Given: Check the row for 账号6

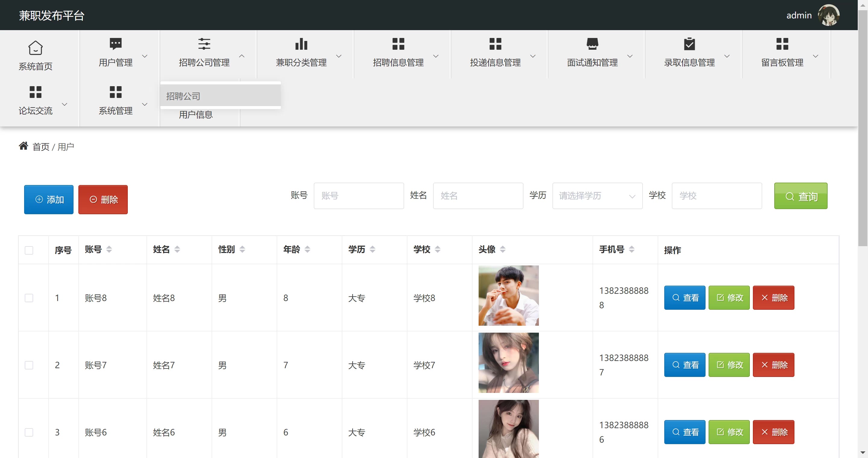Looking at the screenshot, I should pyautogui.click(x=29, y=432).
